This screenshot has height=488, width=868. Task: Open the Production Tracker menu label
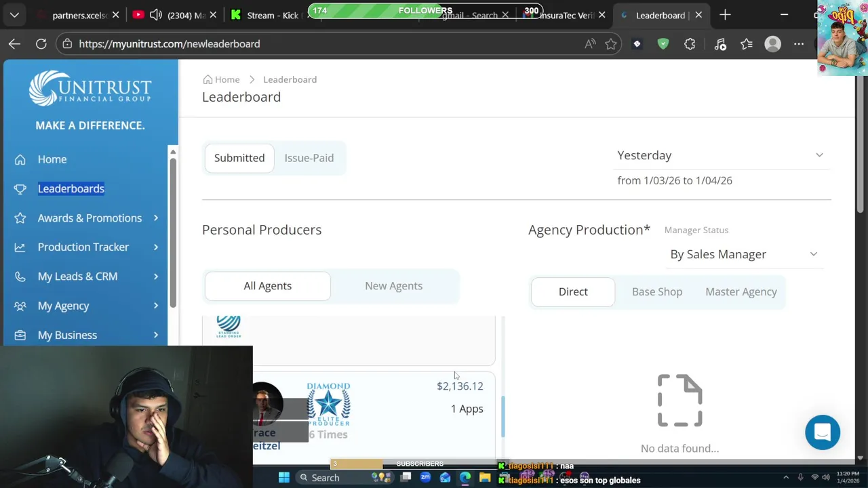tap(83, 247)
